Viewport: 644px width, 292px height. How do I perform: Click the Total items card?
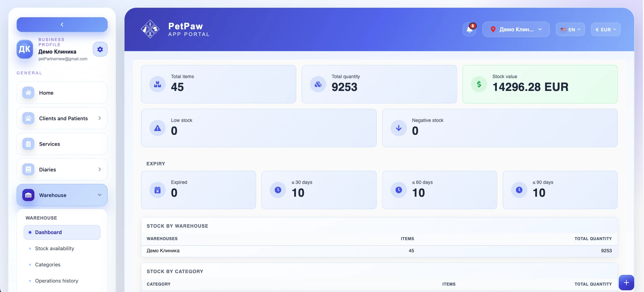[219, 84]
